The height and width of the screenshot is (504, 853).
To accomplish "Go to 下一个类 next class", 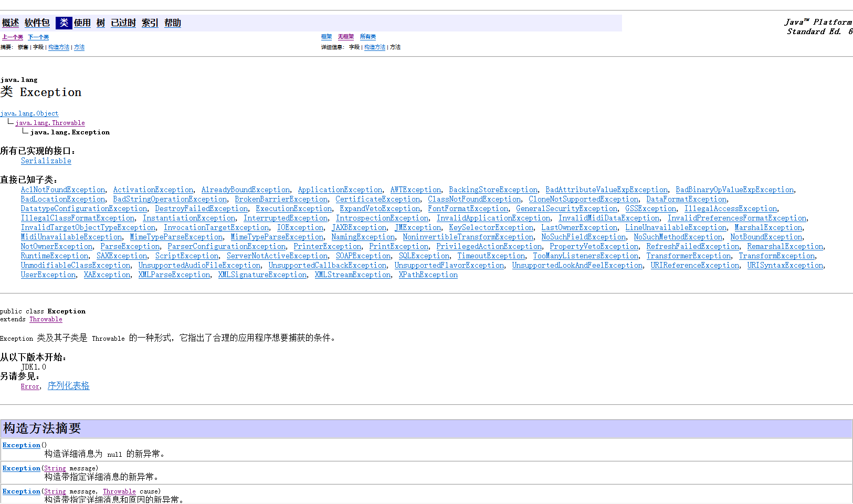I will [x=38, y=37].
